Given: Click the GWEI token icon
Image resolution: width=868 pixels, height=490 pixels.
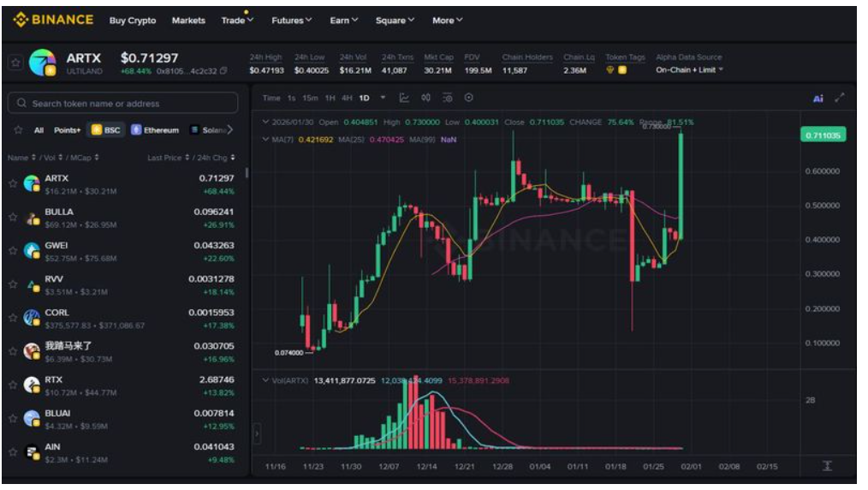Looking at the screenshot, I should 33,251.
